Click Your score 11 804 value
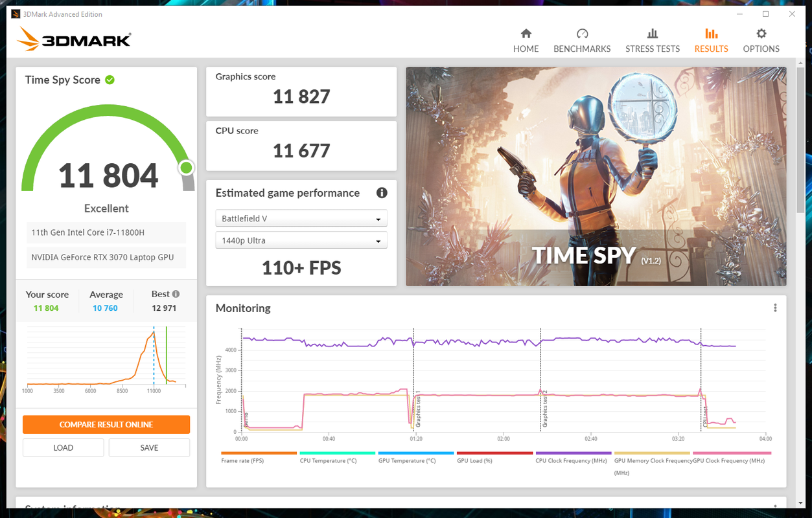The width and height of the screenshot is (812, 518). pos(46,308)
